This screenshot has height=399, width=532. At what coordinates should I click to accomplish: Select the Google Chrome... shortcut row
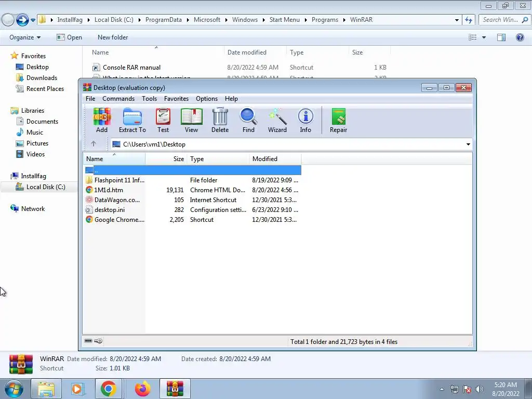193,220
